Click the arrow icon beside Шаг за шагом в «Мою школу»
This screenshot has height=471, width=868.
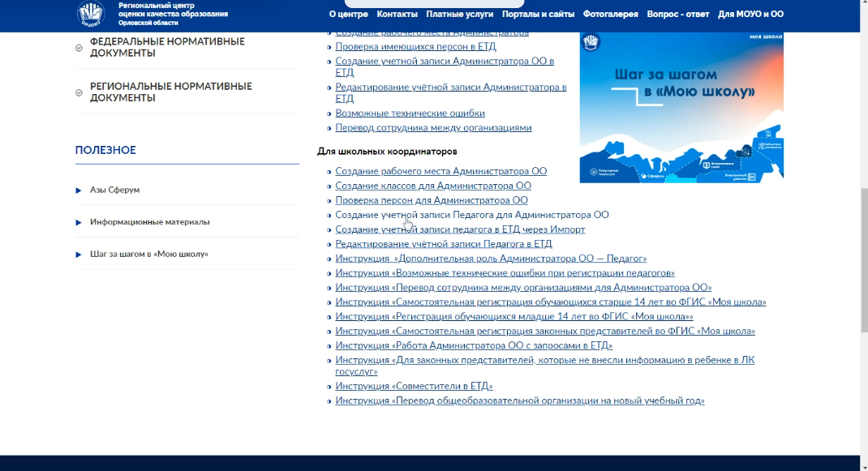click(79, 255)
